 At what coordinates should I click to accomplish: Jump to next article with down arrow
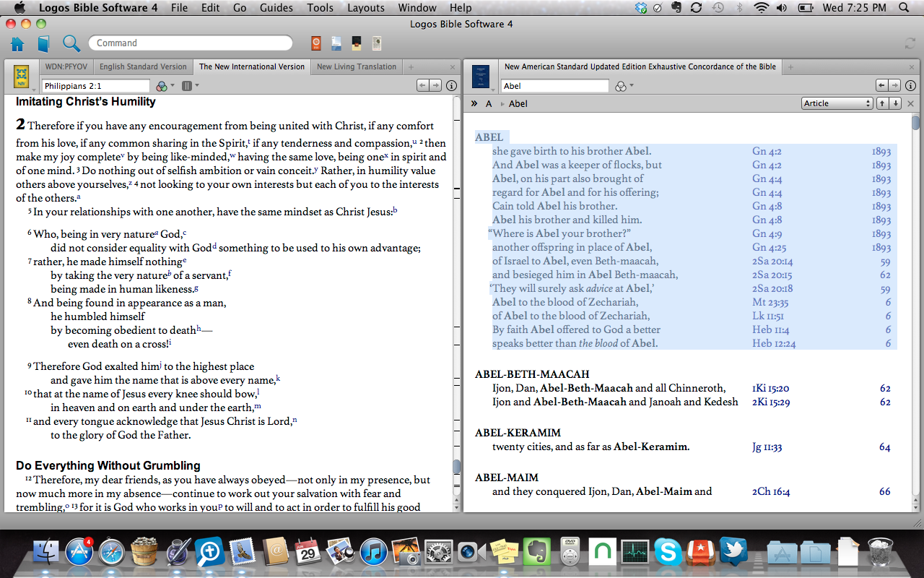click(896, 103)
